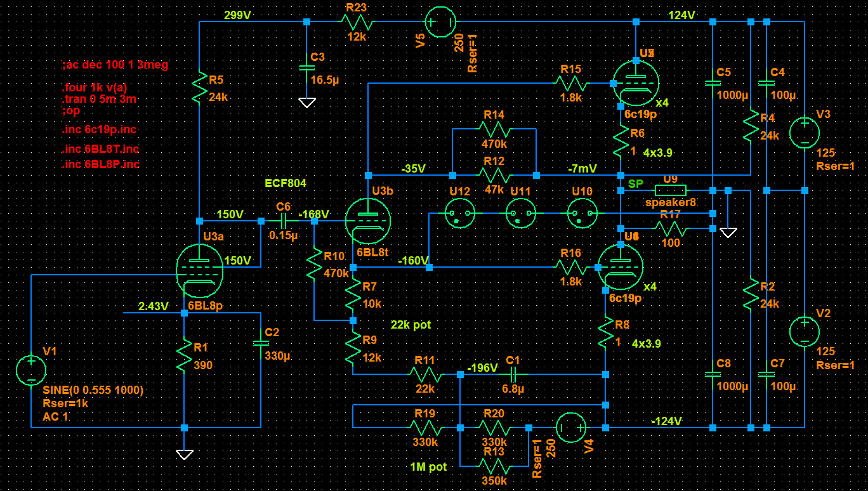This screenshot has width=868, height=491.
Task: Select the R10 resistor symbol
Action: coord(314,264)
